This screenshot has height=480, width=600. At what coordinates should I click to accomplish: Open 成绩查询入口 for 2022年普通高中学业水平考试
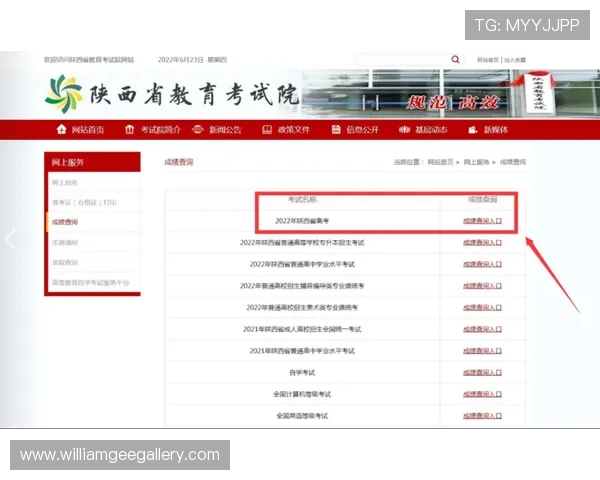click(x=482, y=264)
